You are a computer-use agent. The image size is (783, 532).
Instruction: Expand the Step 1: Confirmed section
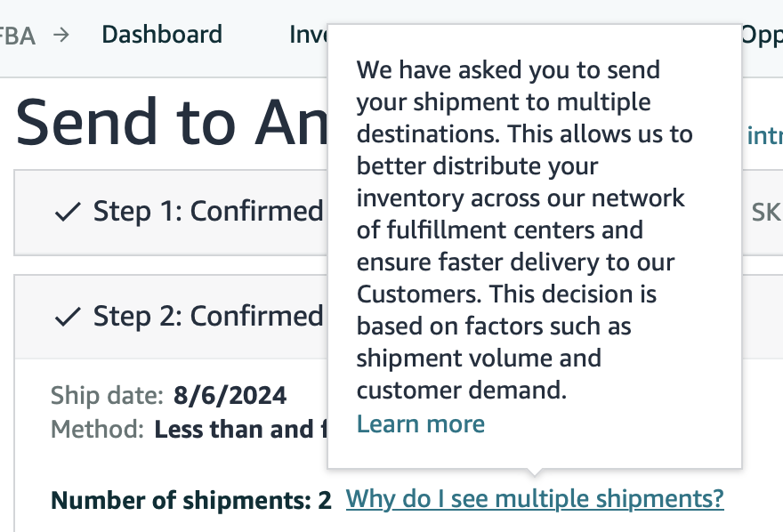pos(171,213)
